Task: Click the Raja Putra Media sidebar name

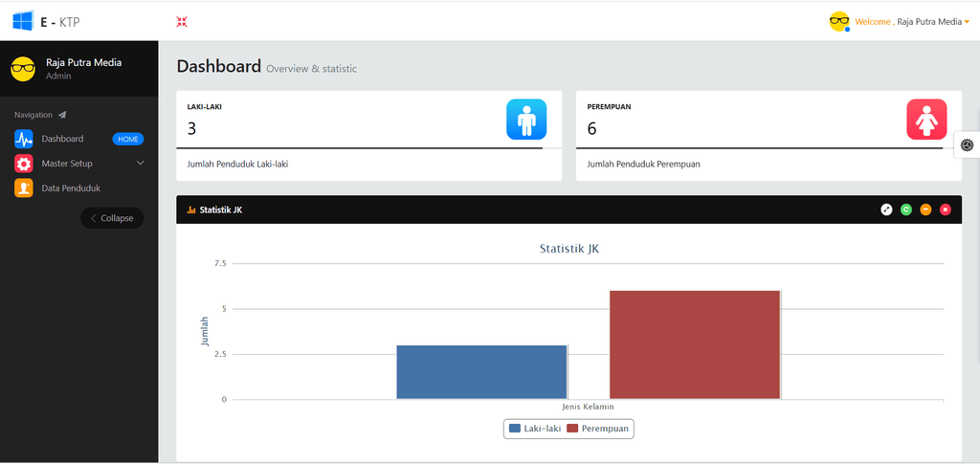Action: tap(84, 62)
